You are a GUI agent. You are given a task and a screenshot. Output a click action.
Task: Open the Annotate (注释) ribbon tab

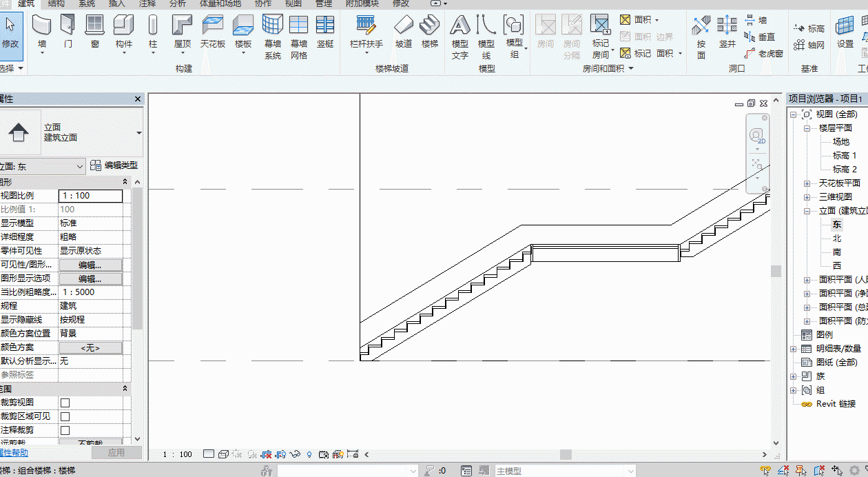pos(147,3)
